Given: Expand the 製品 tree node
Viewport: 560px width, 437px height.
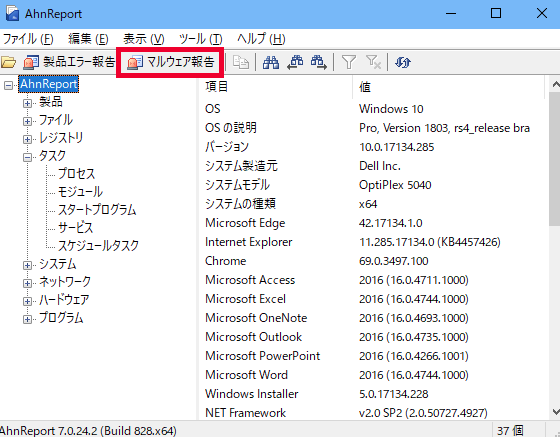Looking at the screenshot, I should pos(27,103).
